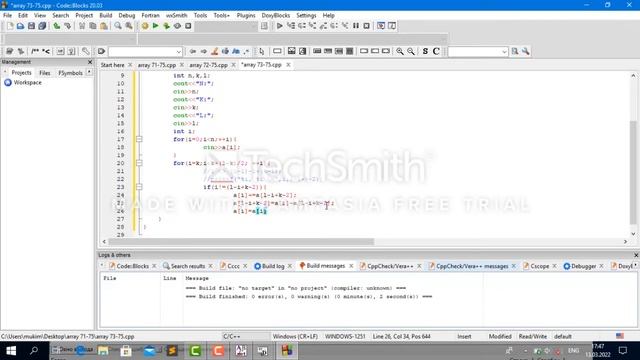Viewport: 640px width, 360px height.
Task: Start debugger with Debug/Continue arrow
Action: tap(280, 26)
